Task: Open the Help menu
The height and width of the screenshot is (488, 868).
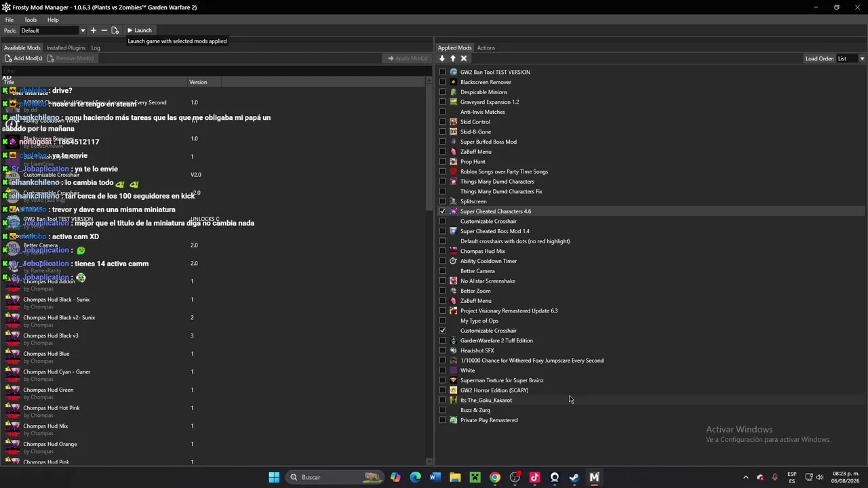Action: click(x=53, y=20)
